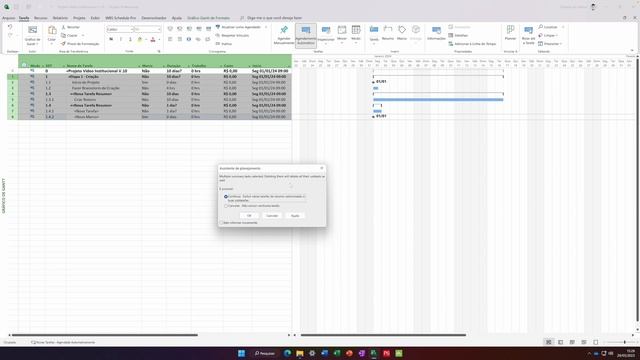Image resolution: width=640 pixels, height=360 pixels.
Task: Click the Informações task icon
Action: [436, 30]
